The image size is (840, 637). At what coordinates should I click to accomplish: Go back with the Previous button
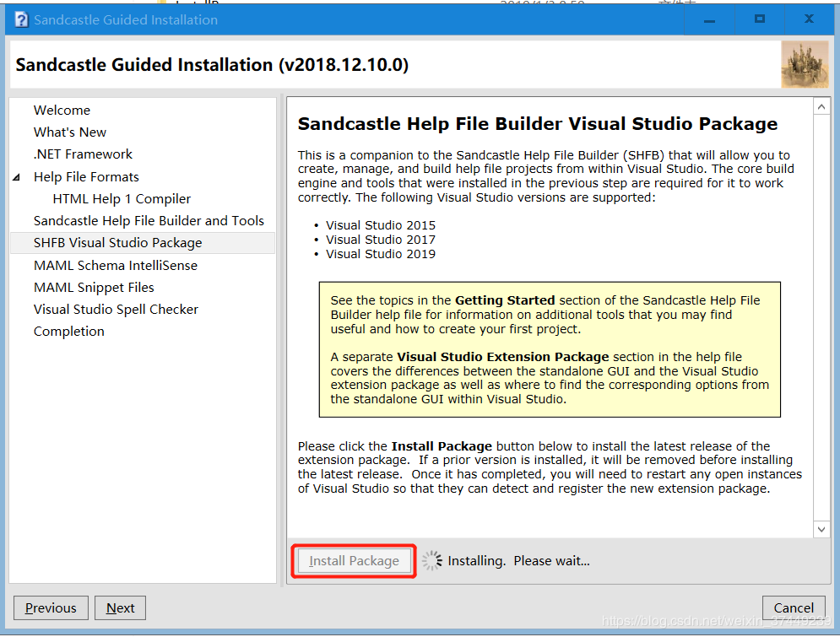pos(51,608)
